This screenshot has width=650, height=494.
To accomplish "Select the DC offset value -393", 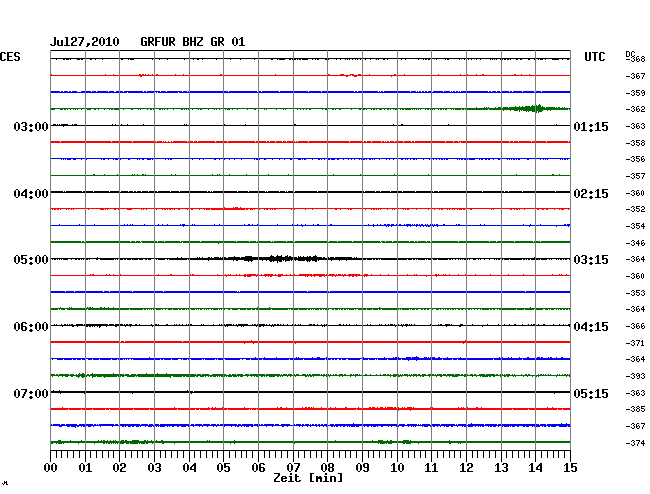I will coord(636,376).
